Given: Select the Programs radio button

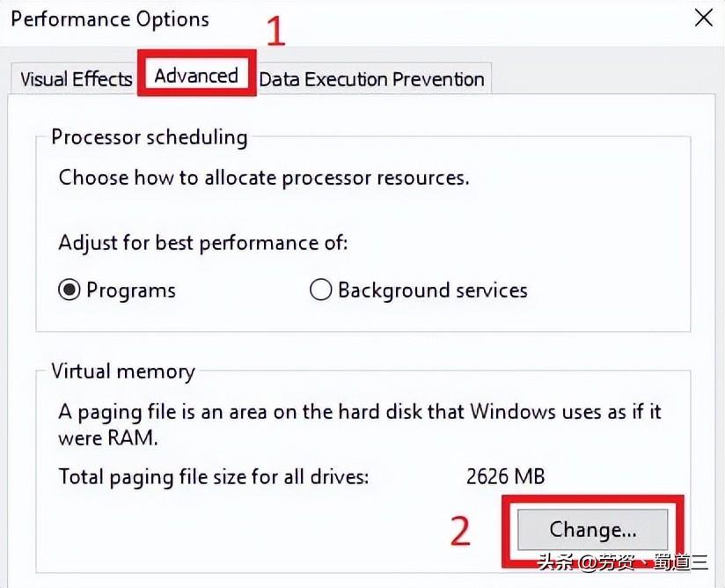Looking at the screenshot, I should pos(70,289).
